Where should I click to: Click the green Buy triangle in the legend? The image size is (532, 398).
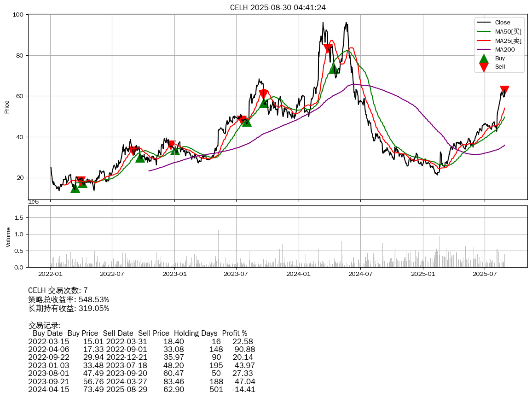[x=484, y=59]
